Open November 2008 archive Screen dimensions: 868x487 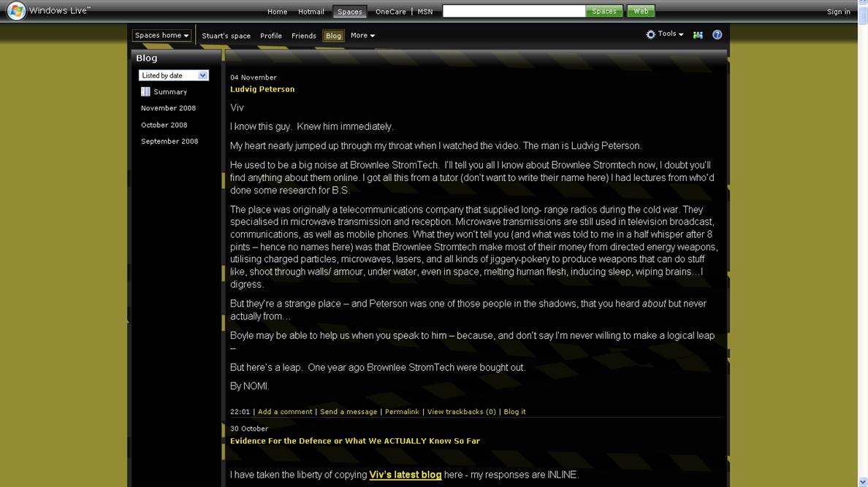tap(168, 108)
